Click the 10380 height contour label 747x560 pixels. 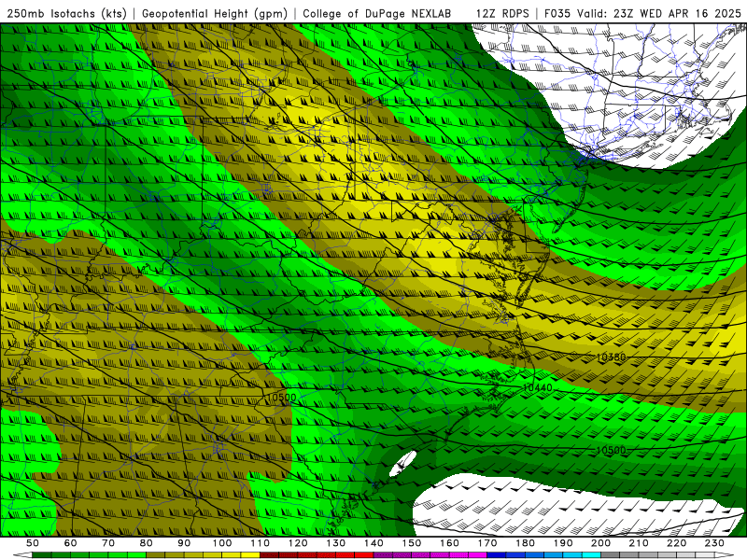(x=611, y=357)
